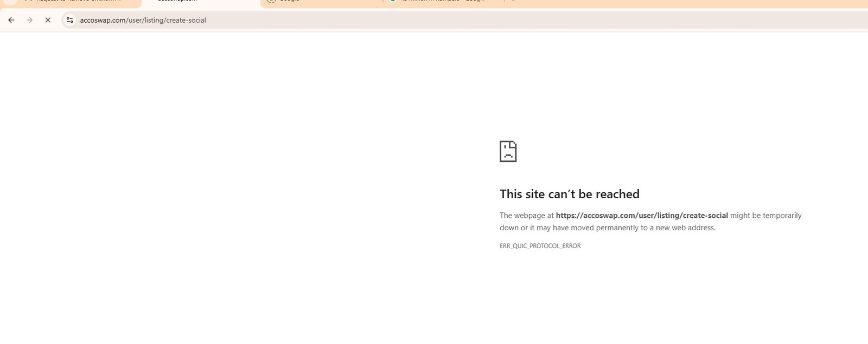Click 'might be temporarily' in error description

click(x=765, y=216)
